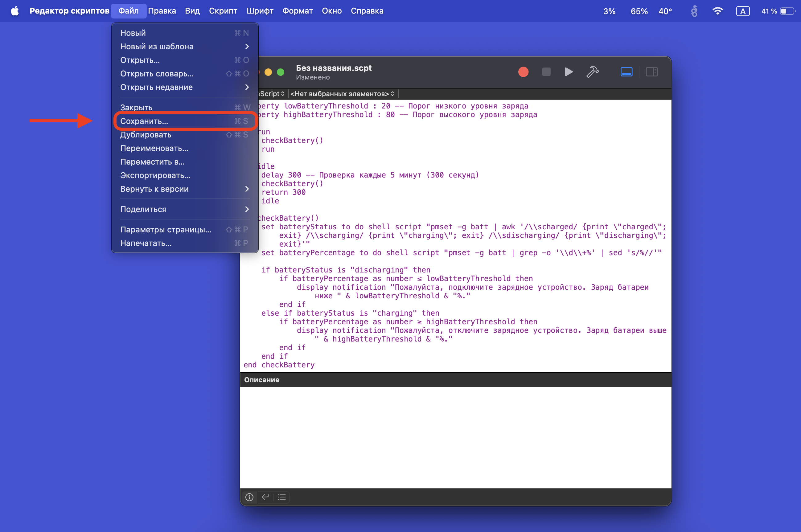The height and width of the screenshot is (532, 801).
Task: Open the Apple menu
Action: pyautogui.click(x=14, y=11)
